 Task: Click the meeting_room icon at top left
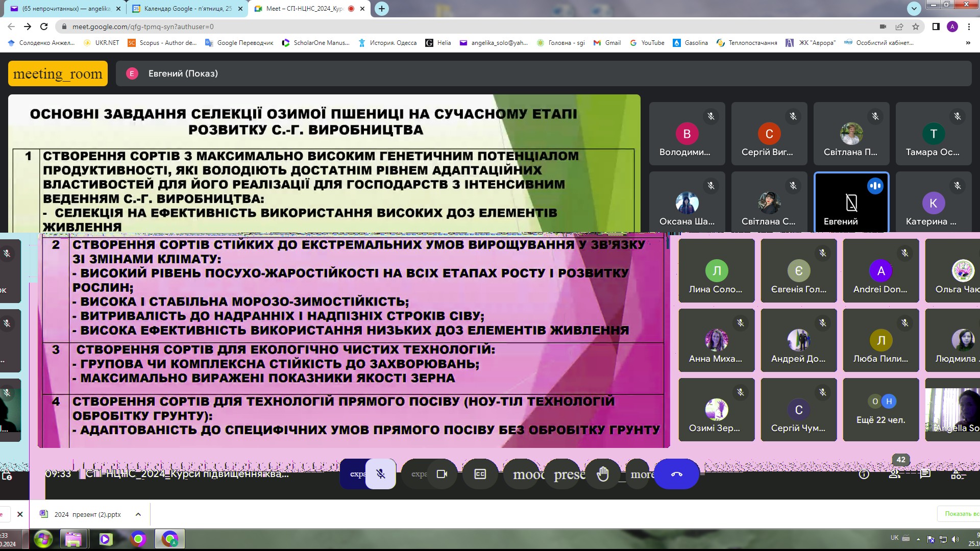pyautogui.click(x=58, y=73)
